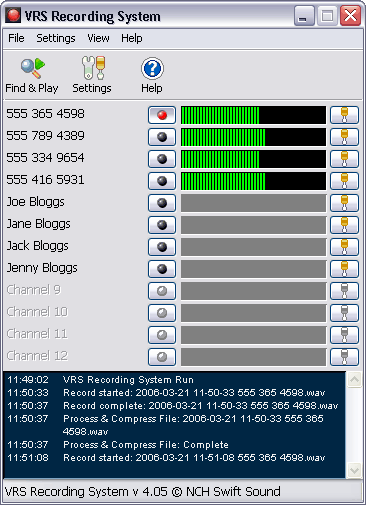Image resolution: width=366 pixels, height=505 pixels.
Task: Click record button for Channel 11
Action: coord(162,335)
